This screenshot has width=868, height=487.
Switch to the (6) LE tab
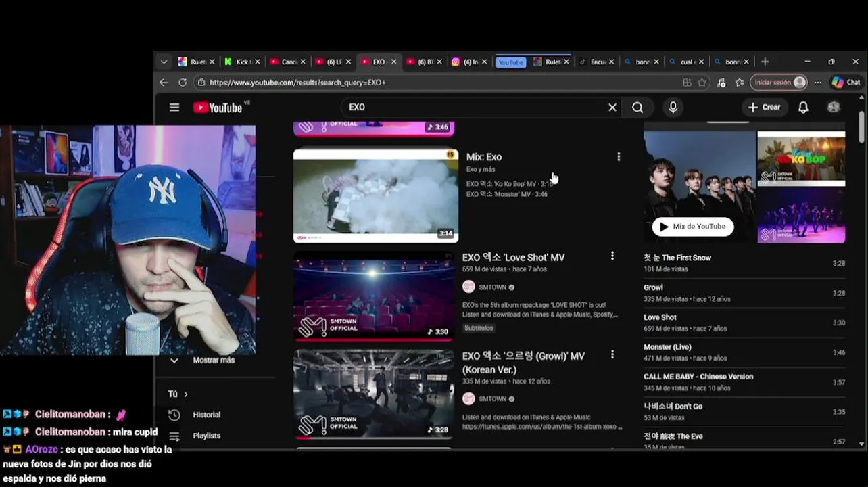tap(333, 62)
